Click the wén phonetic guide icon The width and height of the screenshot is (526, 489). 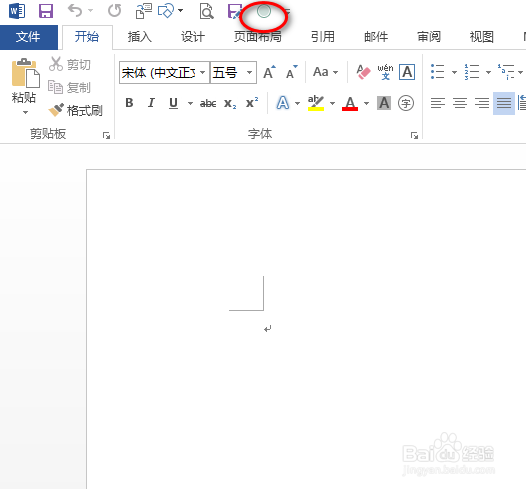(x=385, y=72)
